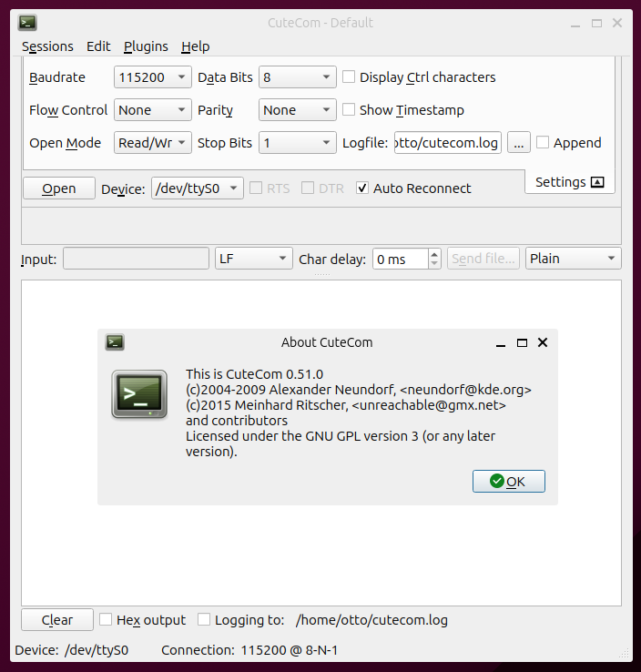The image size is (641, 672).
Task: Open the Sessions menu
Action: (47, 46)
